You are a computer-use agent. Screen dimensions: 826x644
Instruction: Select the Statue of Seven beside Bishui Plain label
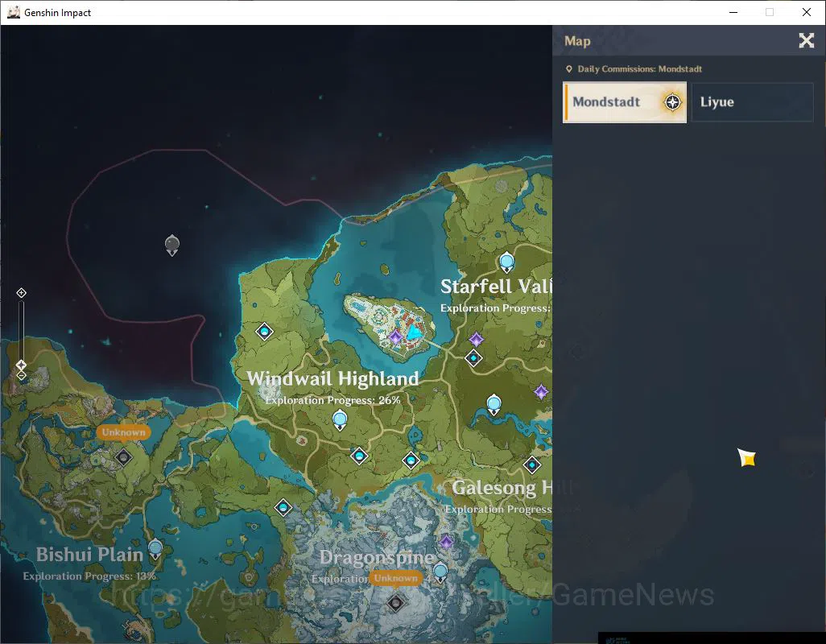pyautogui.click(x=155, y=549)
